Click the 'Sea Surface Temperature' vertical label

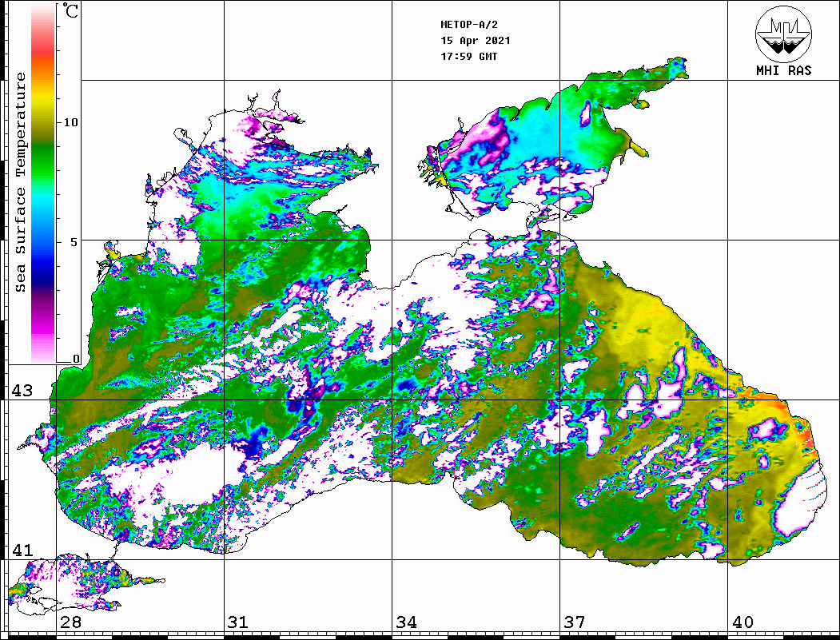tap(21, 182)
